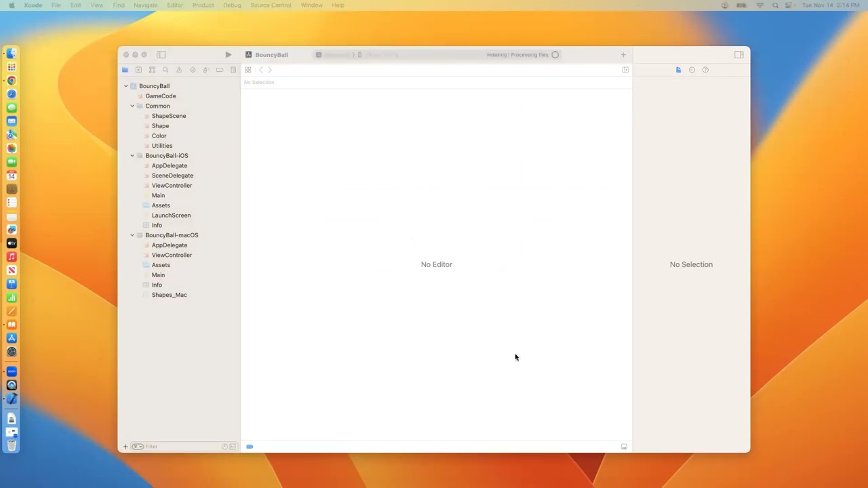Image resolution: width=868 pixels, height=488 pixels.
Task: Open the Debug navigator icon
Action: (206, 70)
